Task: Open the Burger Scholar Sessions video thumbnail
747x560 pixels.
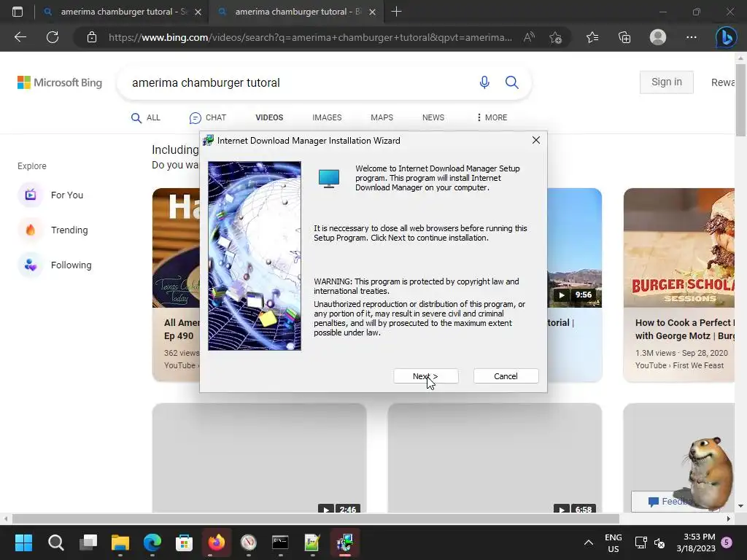Action: pos(679,248)
